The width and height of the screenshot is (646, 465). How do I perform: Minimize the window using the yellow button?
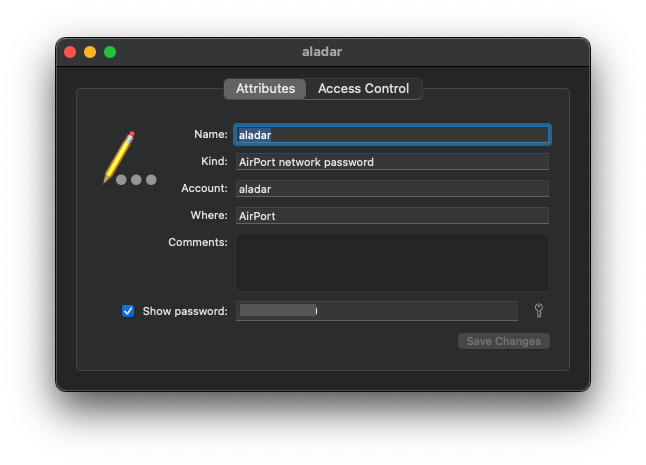(x=90, y=52)
